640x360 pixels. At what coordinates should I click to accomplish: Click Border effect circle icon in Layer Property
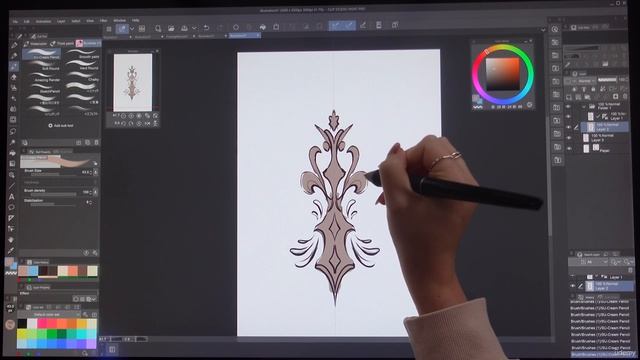(x=76, y=299)
